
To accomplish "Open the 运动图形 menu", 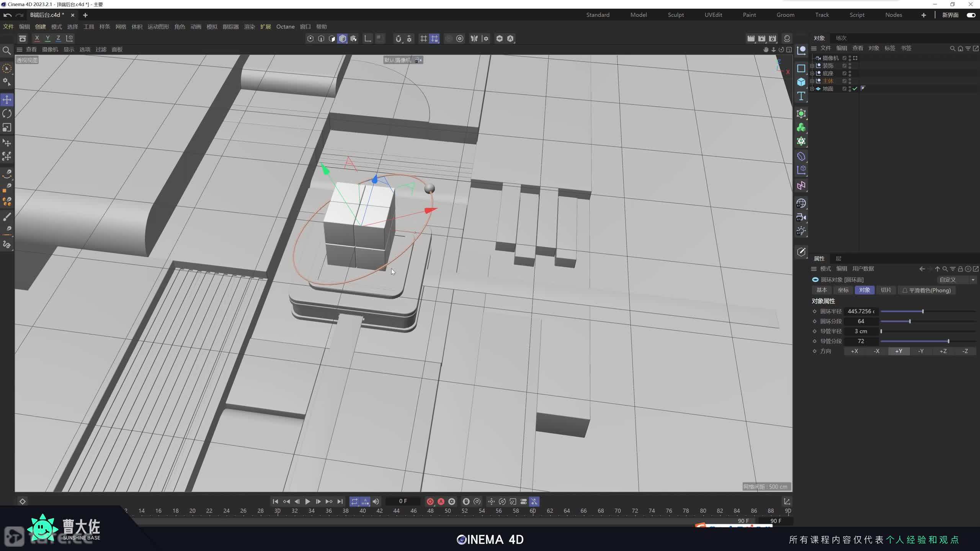I will click(158, 27).
